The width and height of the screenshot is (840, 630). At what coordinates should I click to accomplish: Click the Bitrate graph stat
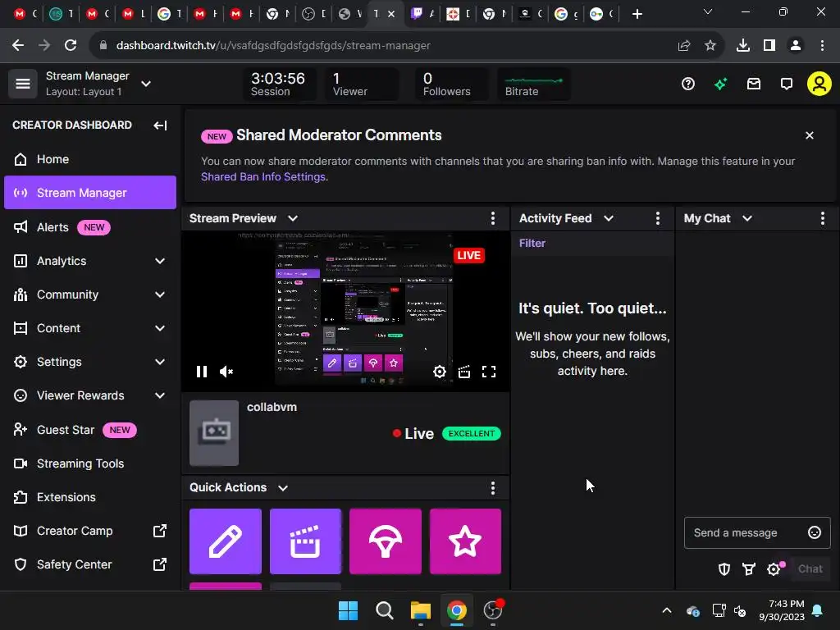tap(533, 84)
